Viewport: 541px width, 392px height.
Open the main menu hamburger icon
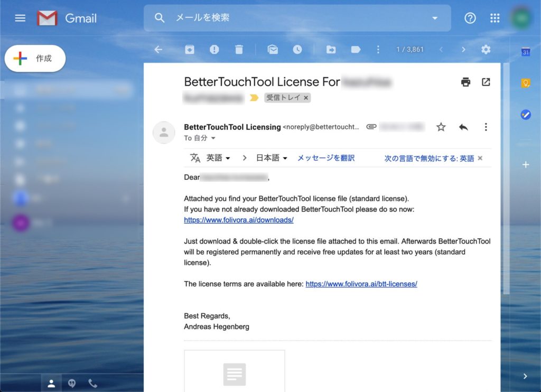click(20, 18)
